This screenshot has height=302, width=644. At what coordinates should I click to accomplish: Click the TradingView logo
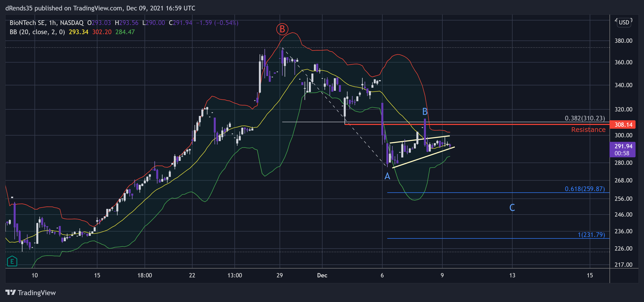31,292
